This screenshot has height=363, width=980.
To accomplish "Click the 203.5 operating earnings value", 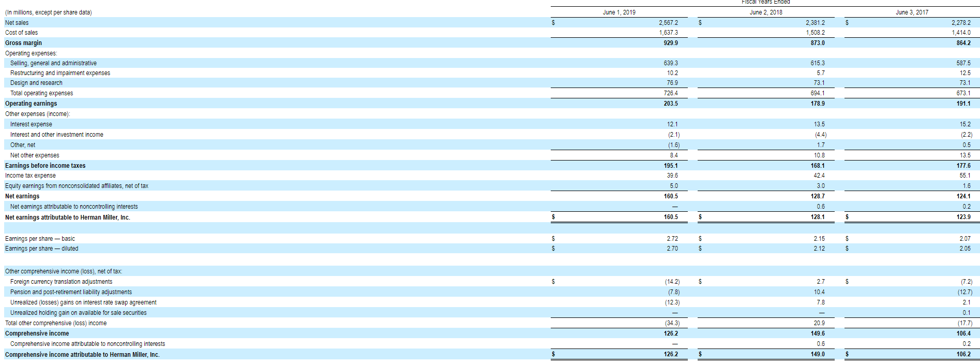I will pos(671,104).
